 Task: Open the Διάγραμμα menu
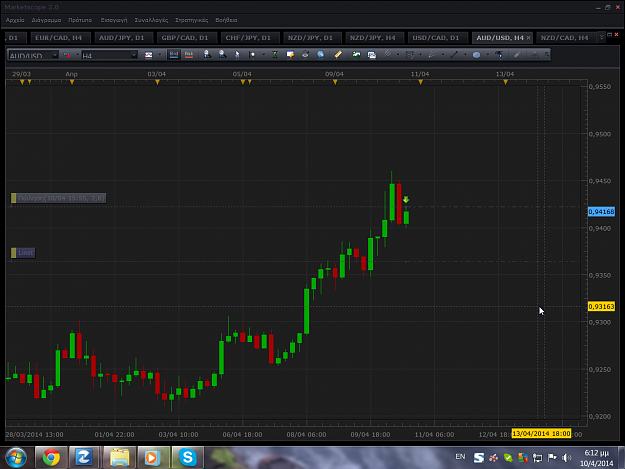pos(46,20)
